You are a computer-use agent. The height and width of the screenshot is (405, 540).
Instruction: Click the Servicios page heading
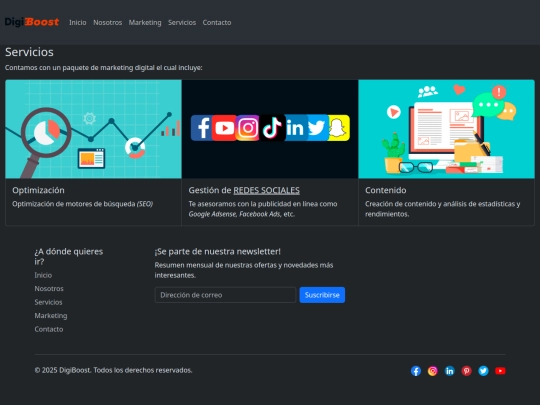pyautogui.click(x=29, y=52)
